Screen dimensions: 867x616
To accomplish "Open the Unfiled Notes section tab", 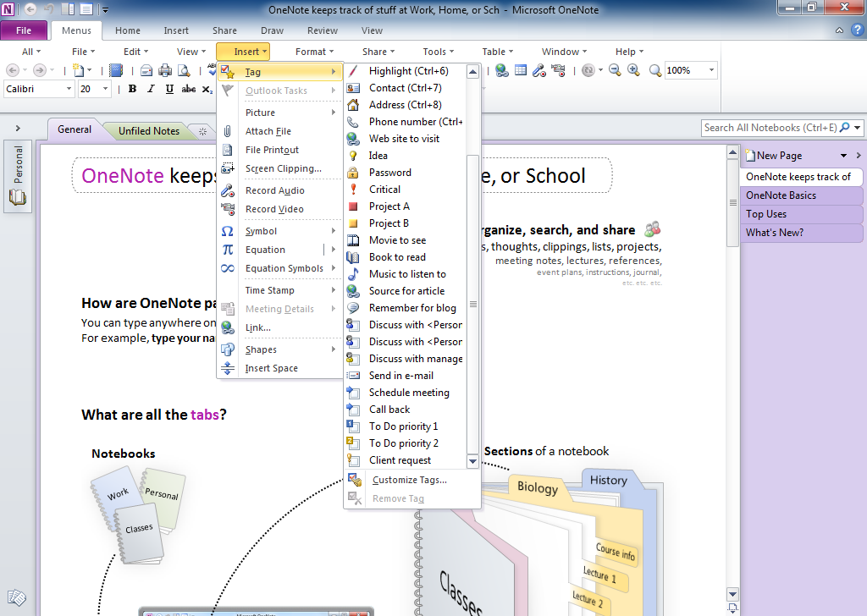I will 149,131.
